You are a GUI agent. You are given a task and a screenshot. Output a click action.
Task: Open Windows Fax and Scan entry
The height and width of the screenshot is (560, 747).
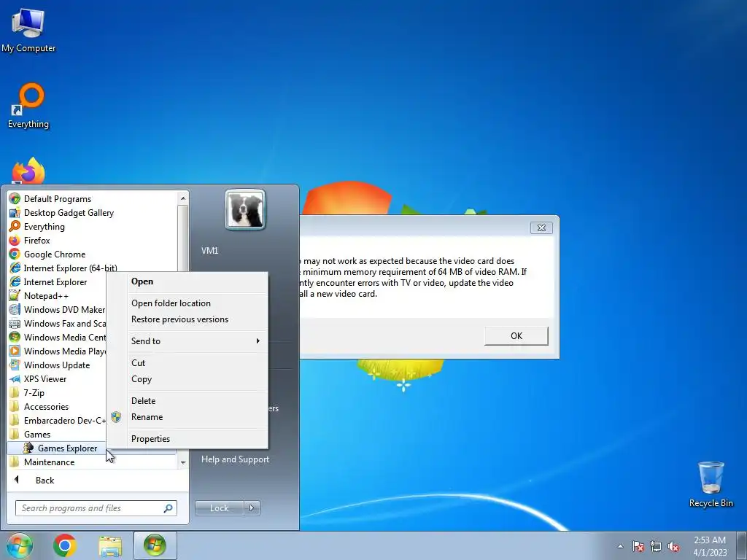[x=57, y=323]
